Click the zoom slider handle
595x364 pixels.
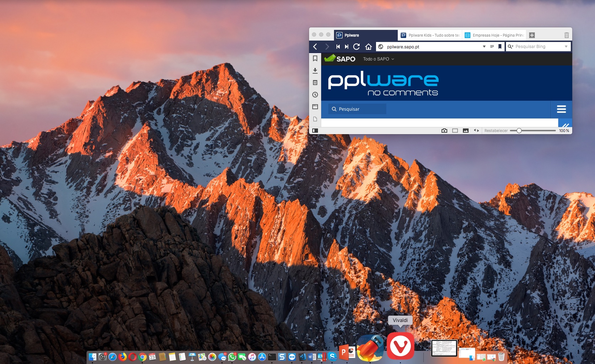tap(519, 131)
